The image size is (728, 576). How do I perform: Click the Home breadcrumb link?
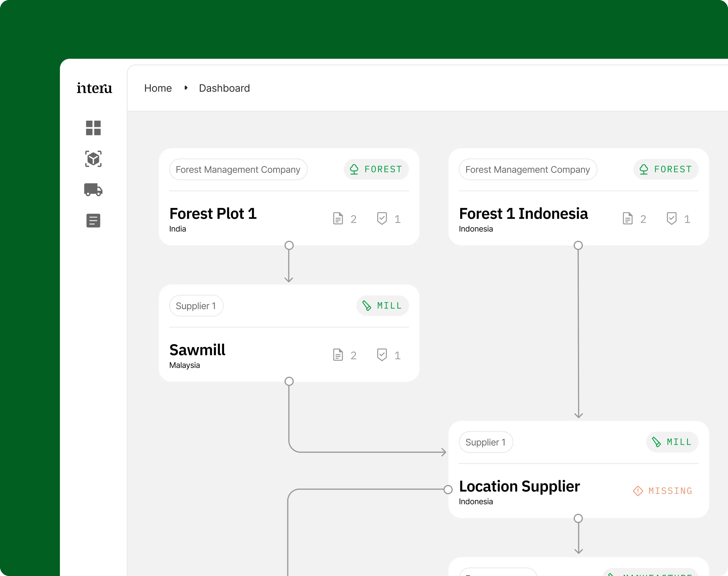tap(158, 88)
